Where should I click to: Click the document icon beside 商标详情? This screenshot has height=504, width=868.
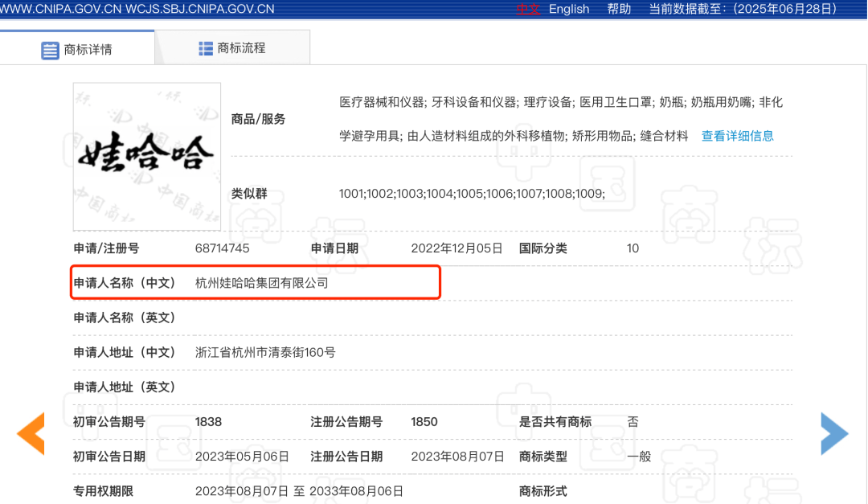[50, 50]
